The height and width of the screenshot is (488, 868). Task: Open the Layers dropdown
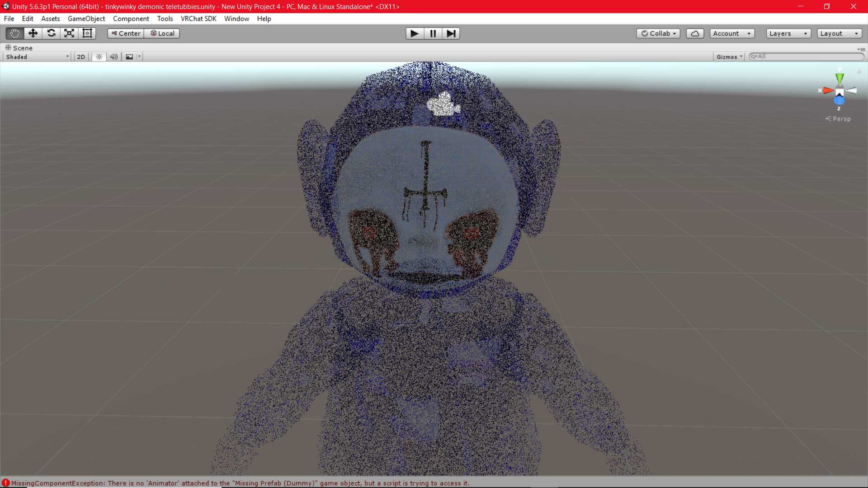coord(788,33)
